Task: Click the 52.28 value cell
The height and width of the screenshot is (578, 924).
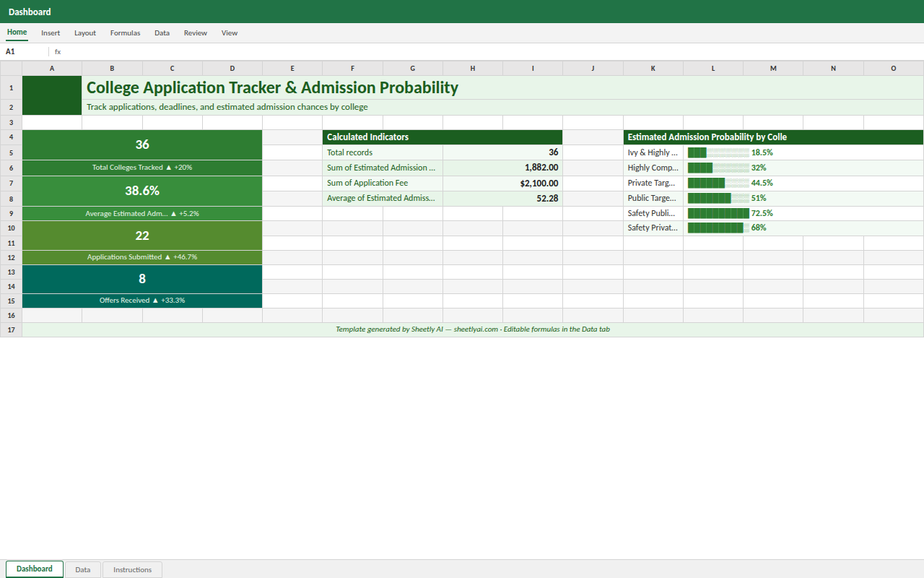Action: [x=502, y=199]
